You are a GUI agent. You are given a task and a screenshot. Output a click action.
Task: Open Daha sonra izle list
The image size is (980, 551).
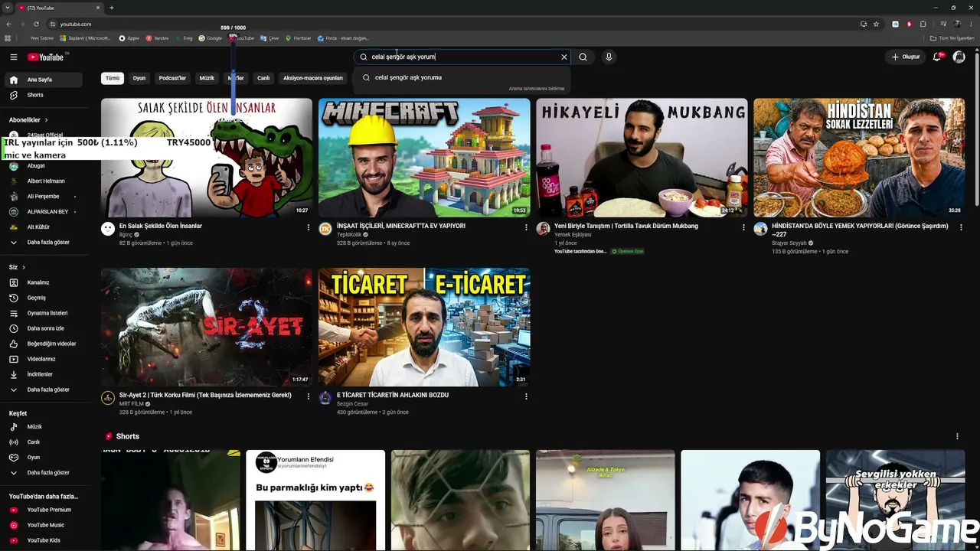tap(44, 328)
